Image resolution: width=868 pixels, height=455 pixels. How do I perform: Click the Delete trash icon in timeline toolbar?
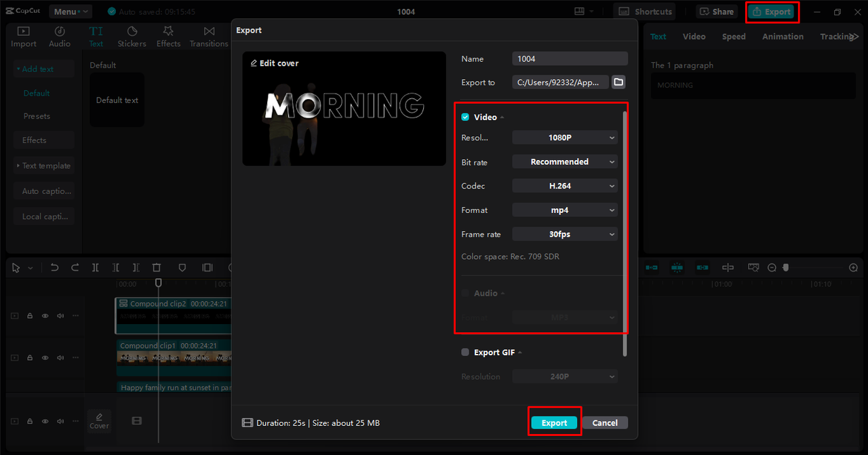pos(157,268)
